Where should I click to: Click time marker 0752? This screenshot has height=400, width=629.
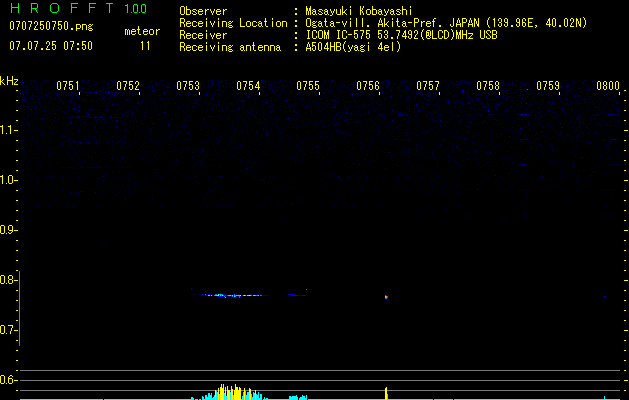click(x=128, y=86)
